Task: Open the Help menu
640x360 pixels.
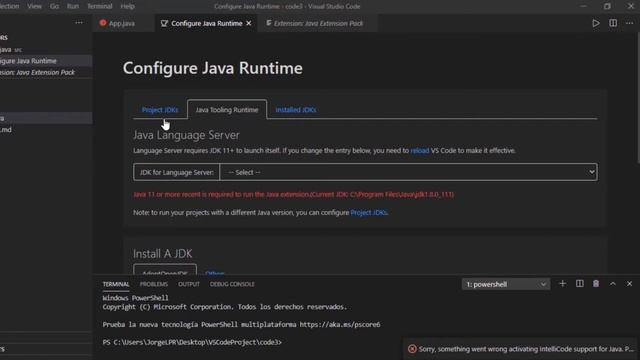Action: point(127,6)
